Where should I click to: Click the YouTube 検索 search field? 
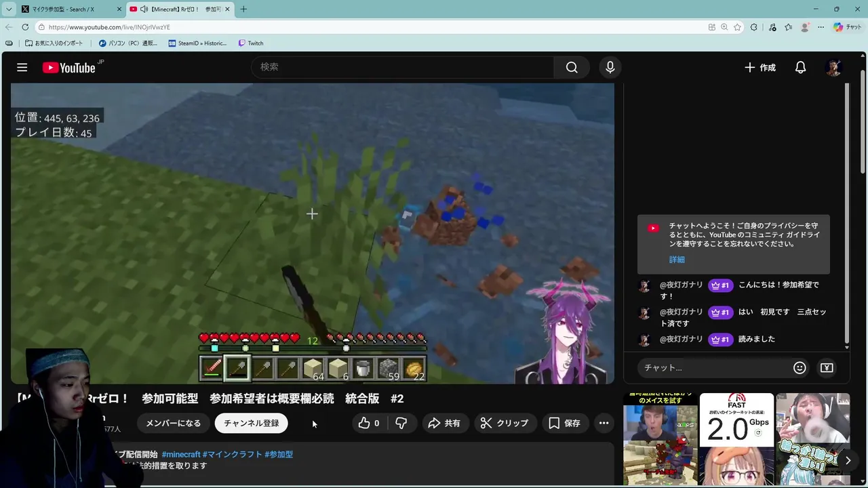(403, 67)
